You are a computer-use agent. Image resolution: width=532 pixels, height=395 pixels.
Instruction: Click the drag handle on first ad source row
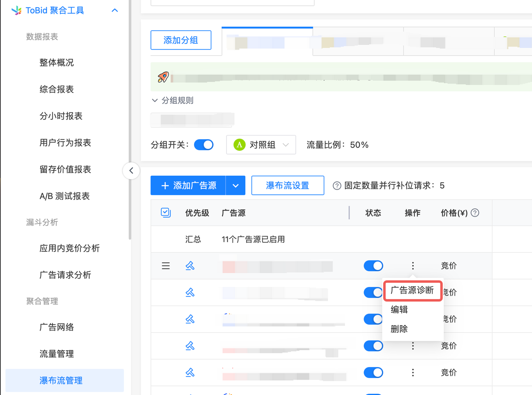(x=165, y=266)
